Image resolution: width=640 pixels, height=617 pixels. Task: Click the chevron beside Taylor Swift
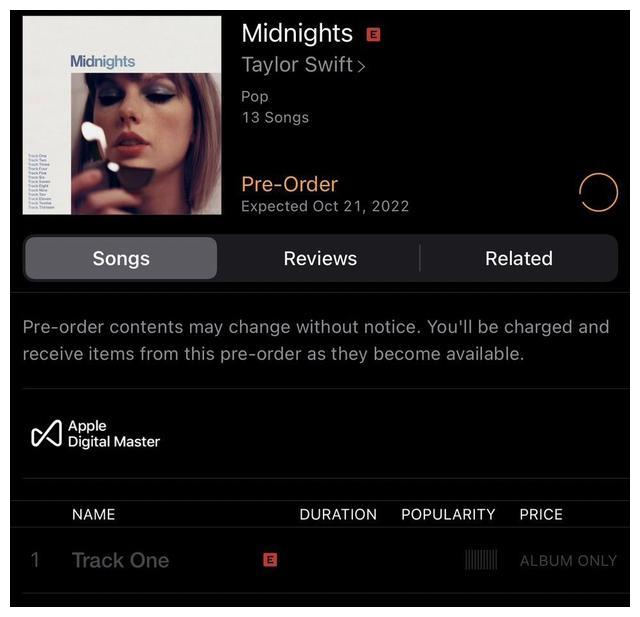[361, 66]
